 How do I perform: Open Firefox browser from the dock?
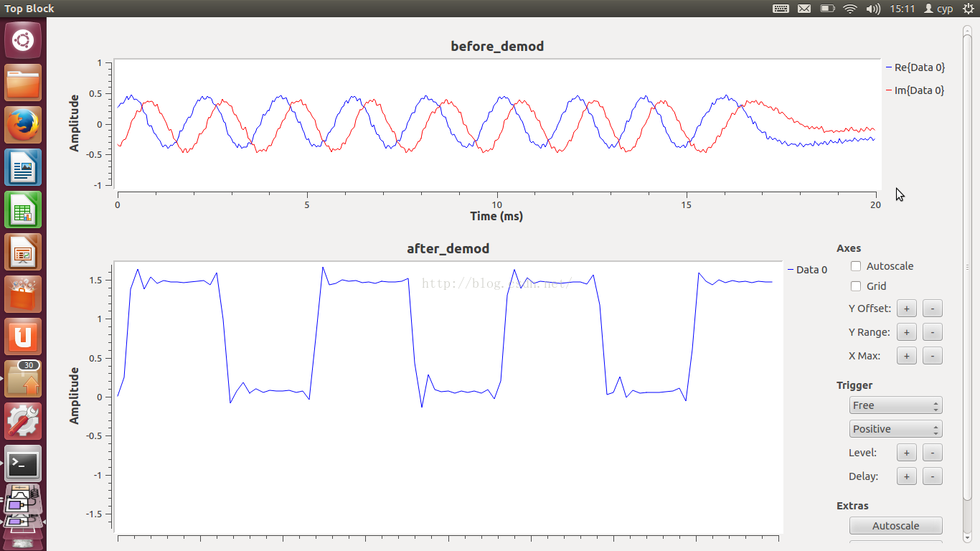coord(23,125)
